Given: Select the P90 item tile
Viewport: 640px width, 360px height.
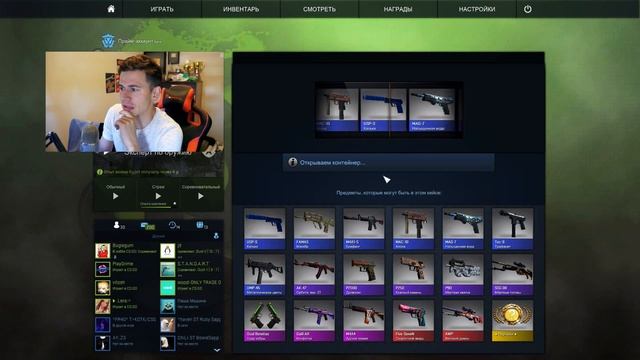Looking at the screenshot, I should point(463,275).
